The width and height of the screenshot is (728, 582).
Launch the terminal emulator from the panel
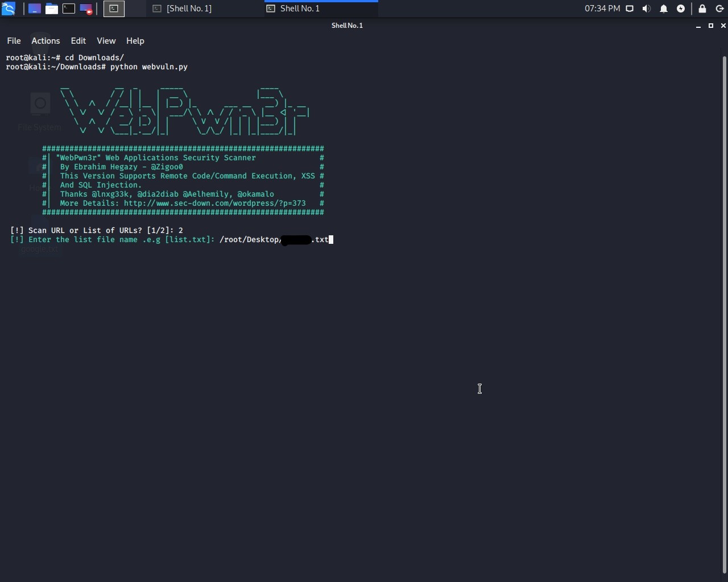(x=69, y=9)
